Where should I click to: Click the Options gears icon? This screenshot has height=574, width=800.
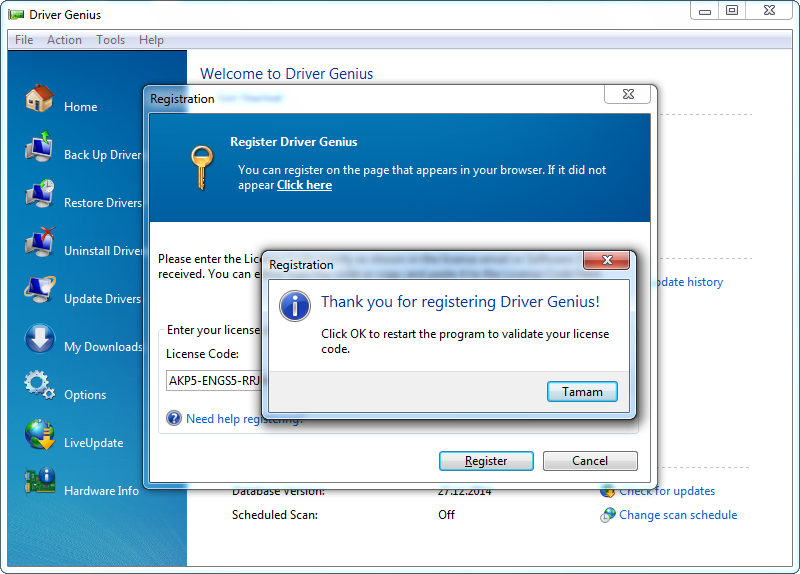[39, 388]
